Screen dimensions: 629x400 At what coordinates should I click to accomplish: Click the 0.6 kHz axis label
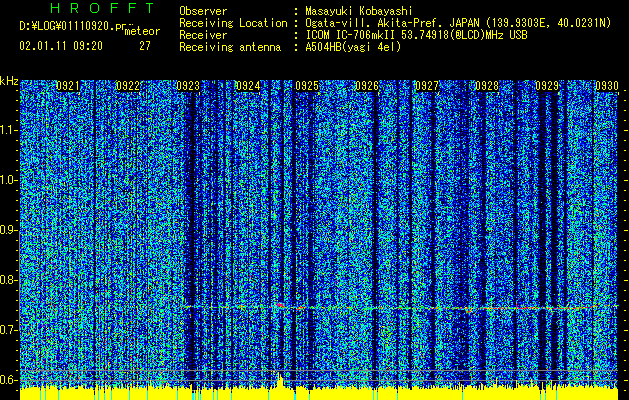pyautogui.click(x=9, y=380)
